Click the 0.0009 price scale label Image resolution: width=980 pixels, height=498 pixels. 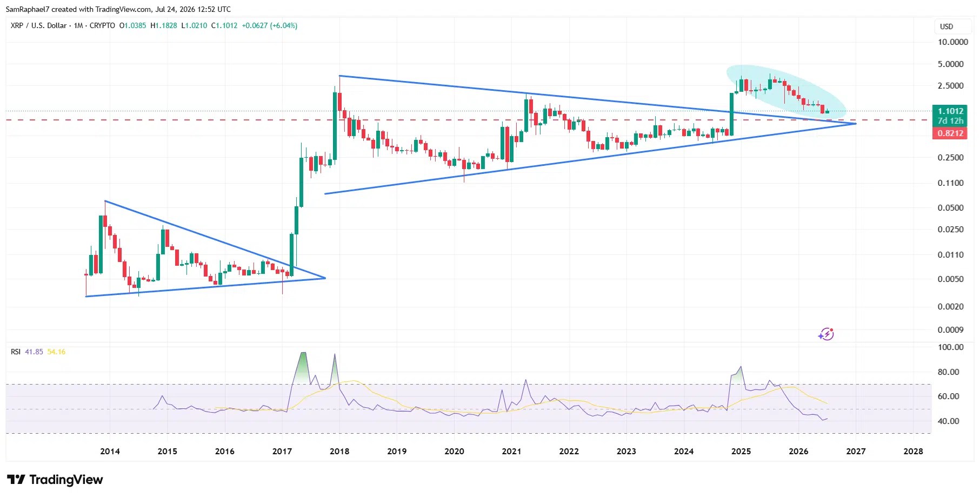(950, 330)
